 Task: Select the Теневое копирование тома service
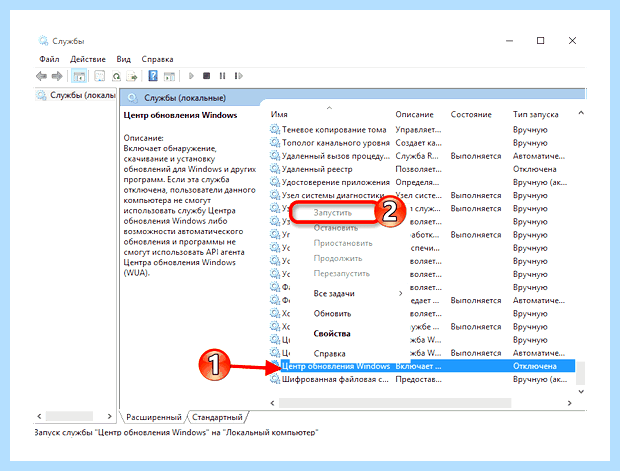tap(334, 129)
